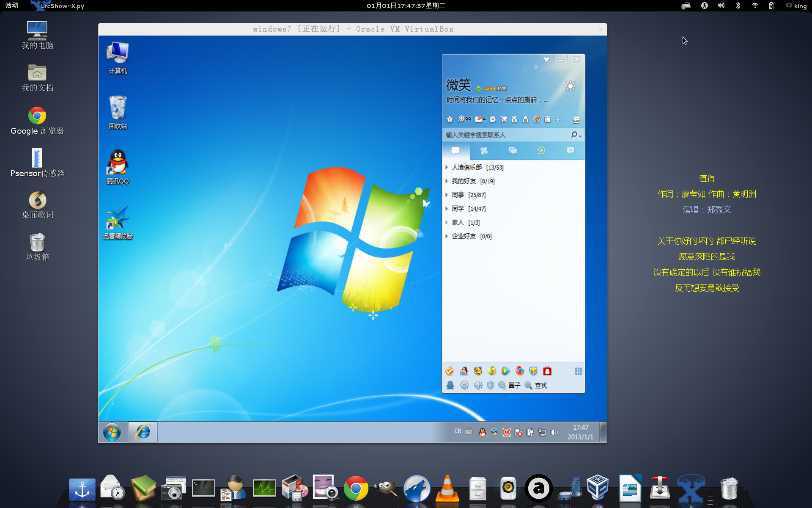
Task: Open Tencent Weibo icon showing 99
Action: 464,119
